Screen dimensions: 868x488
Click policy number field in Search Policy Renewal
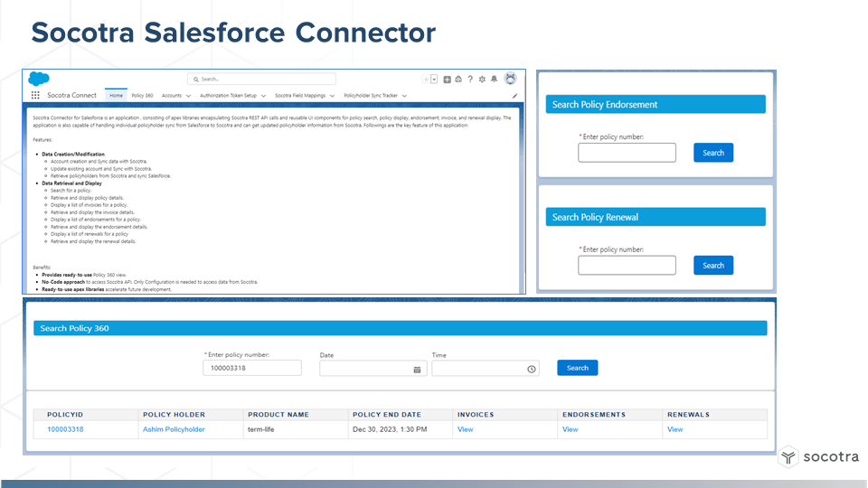[x=627, y=265]
